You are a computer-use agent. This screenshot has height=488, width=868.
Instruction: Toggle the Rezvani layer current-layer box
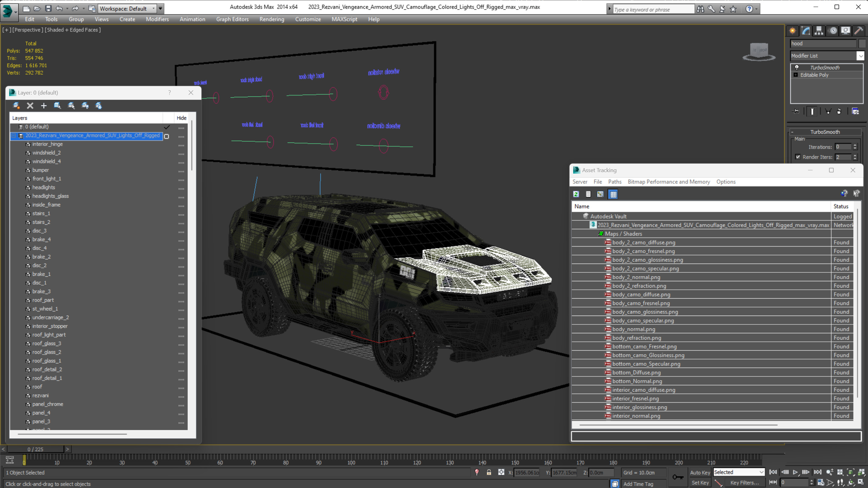click(x=166, y=136)
